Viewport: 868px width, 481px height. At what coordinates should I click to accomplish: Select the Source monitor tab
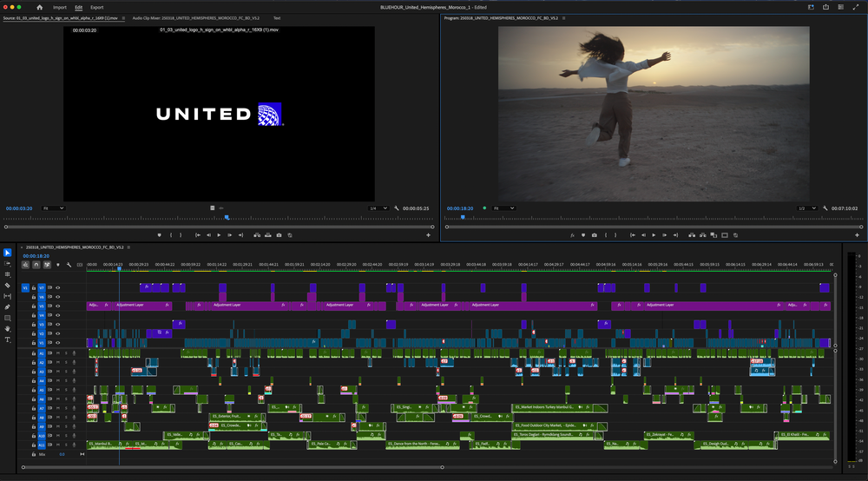(61, 18)
